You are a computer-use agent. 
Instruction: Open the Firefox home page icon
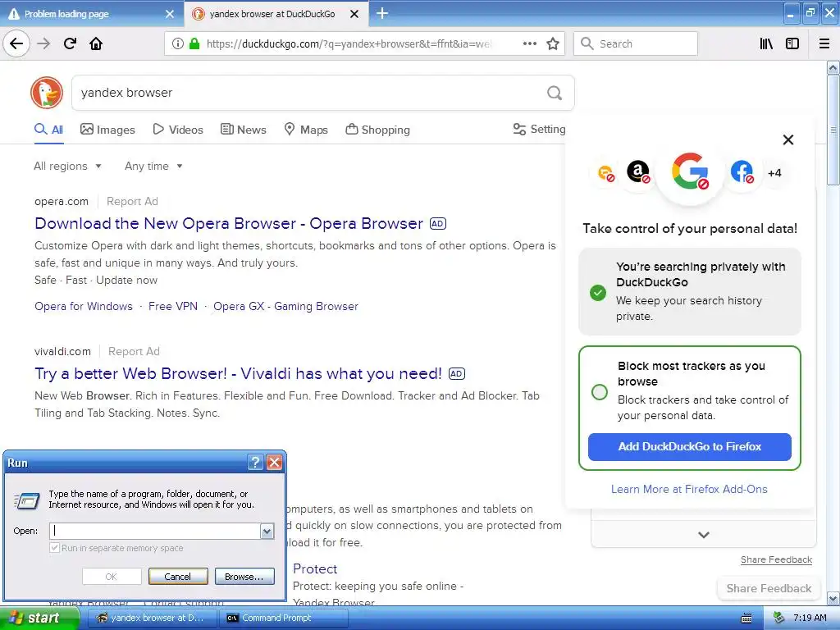[x=96, y=43]
